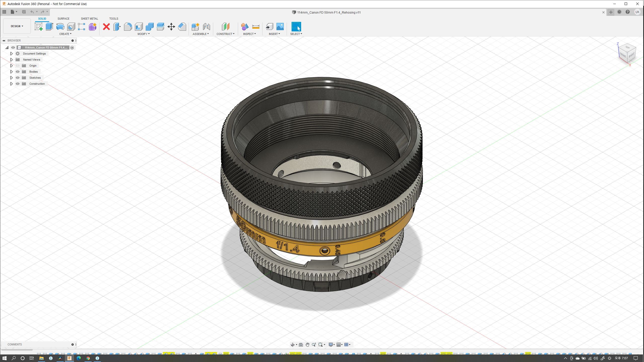Hide the Sketches folder with its eye icon
Image resolution: width=644 pixels, height=362 pixels.
[18, 78]
